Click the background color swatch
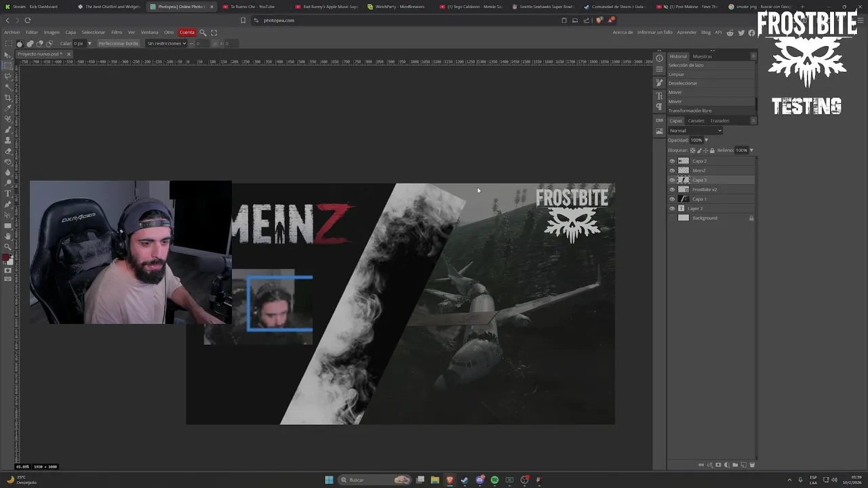This screenshot has width=868, height=488. point(10,262)
